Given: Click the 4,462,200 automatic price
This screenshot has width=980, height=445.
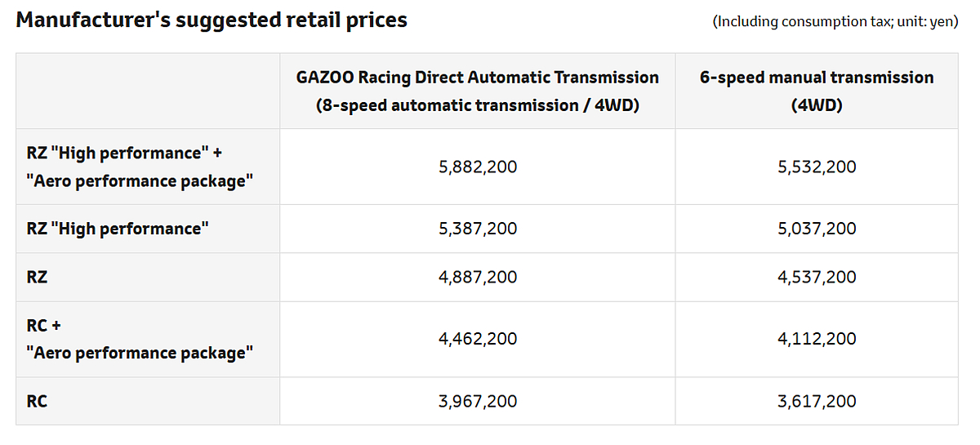Looking at the screenshot, I should click(478, 339).
